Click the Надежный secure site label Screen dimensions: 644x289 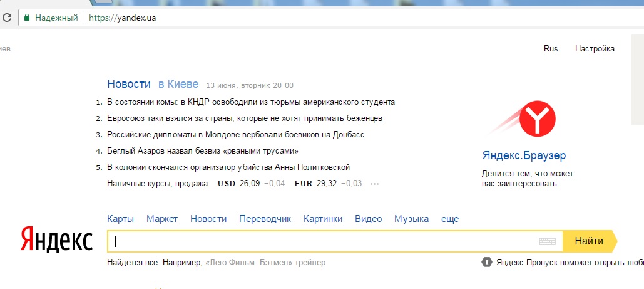[x=57, y=18]
